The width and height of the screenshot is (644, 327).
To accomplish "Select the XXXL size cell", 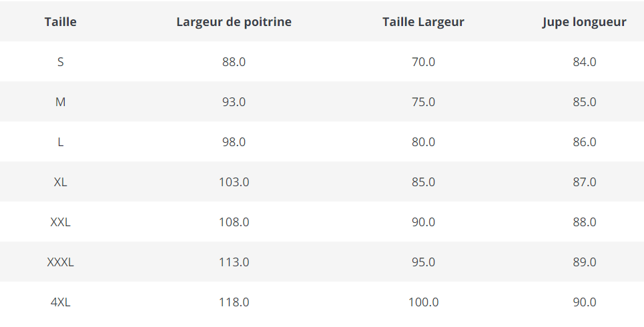I will (61, 262).
